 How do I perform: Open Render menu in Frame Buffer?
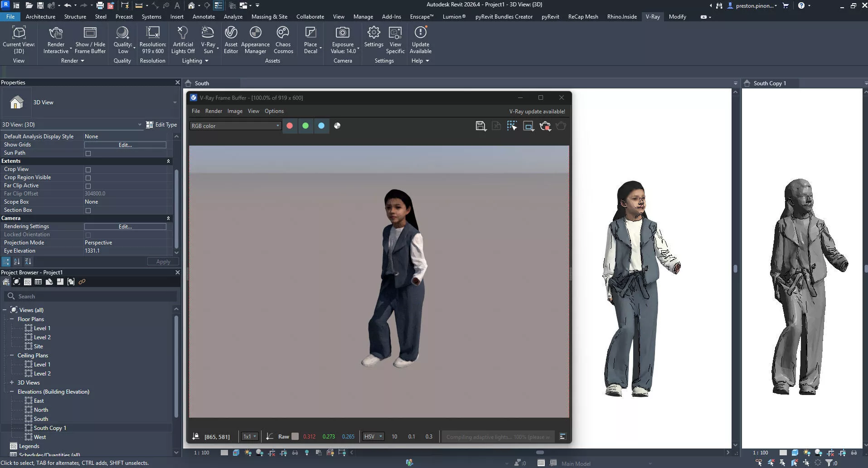tap(213, 111)
